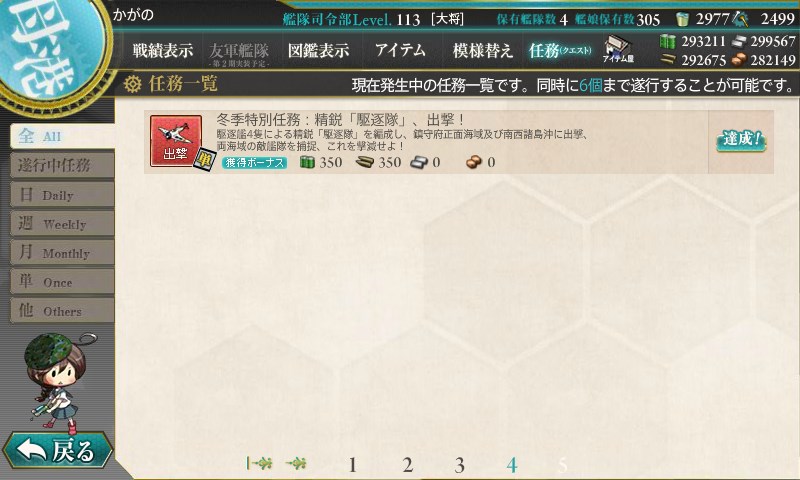
Task: Claim reward with 達成! button
Action: coord(741,140)
